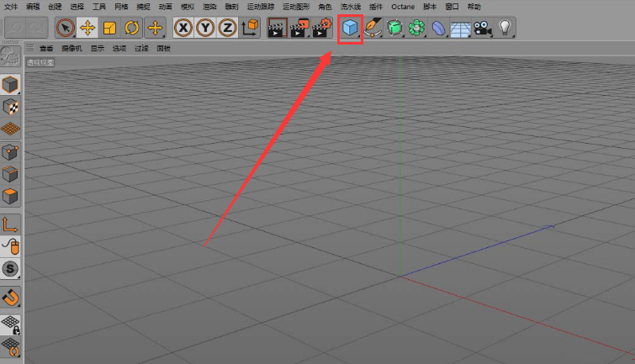This screenshot has width=635, height=364.
Task: Activate the Scale tool
Action: click(x=109, y=28)
